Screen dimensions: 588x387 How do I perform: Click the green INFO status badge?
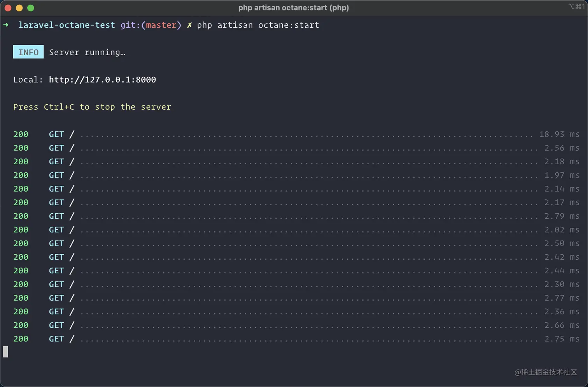[x=28, y=52]
